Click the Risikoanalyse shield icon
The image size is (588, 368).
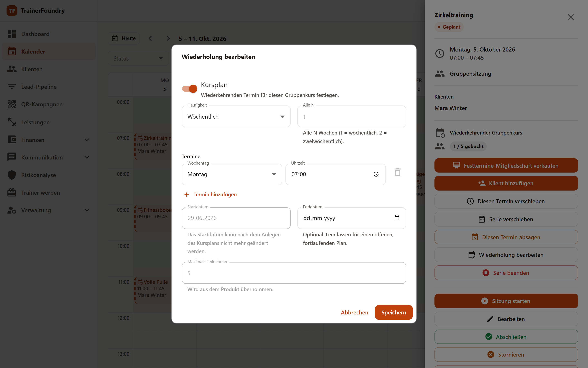12,175
